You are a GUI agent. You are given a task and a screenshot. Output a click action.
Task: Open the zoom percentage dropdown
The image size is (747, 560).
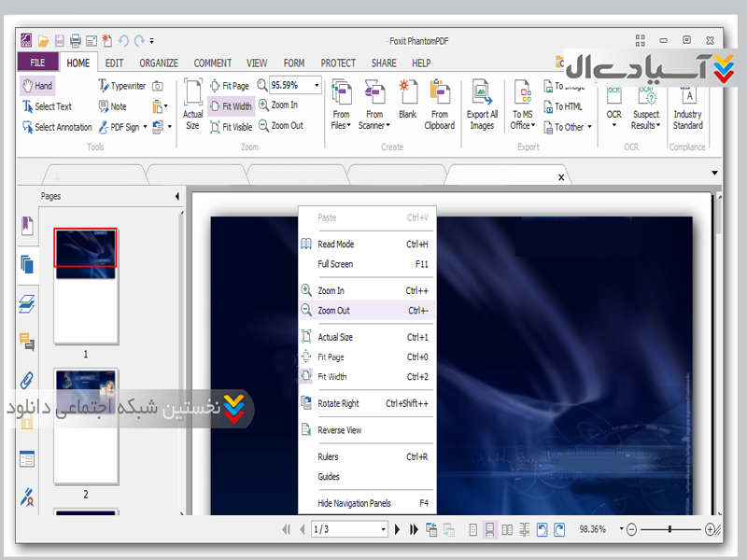pyautogui.click(x=317, y=86)
